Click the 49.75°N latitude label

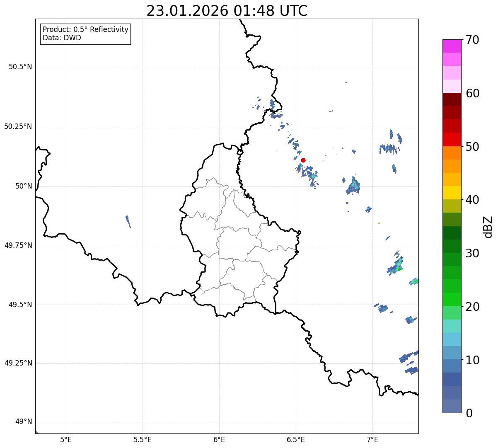(18, 245)
